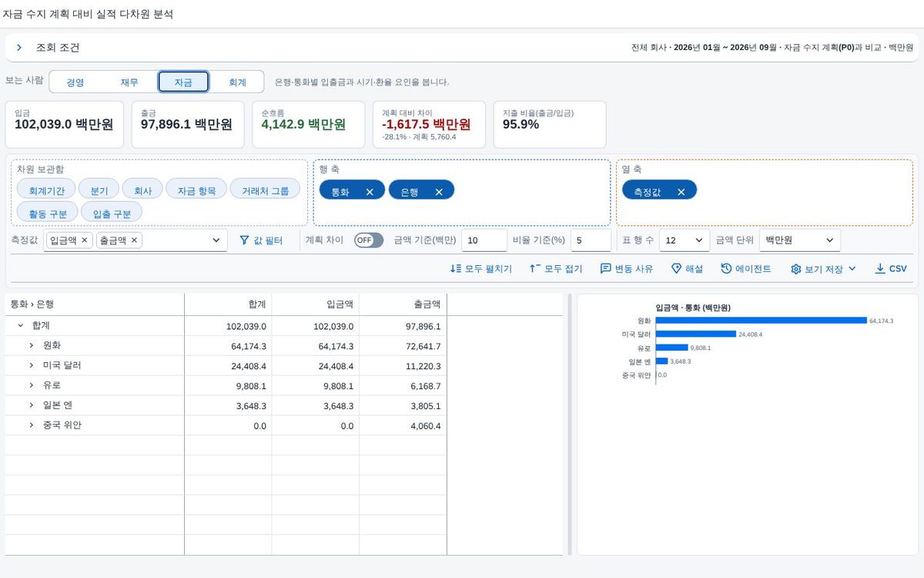Focus the 비율 기준(%) input field
Screen dimensions: 924x578
pyautogui.click(x=591, y=240)
